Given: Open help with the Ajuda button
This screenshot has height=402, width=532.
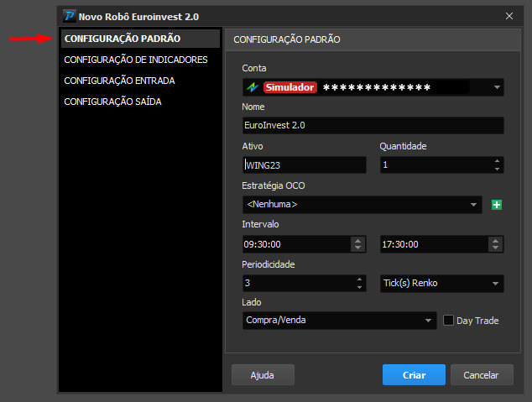Looking at the screenshot, I should 263,375.
